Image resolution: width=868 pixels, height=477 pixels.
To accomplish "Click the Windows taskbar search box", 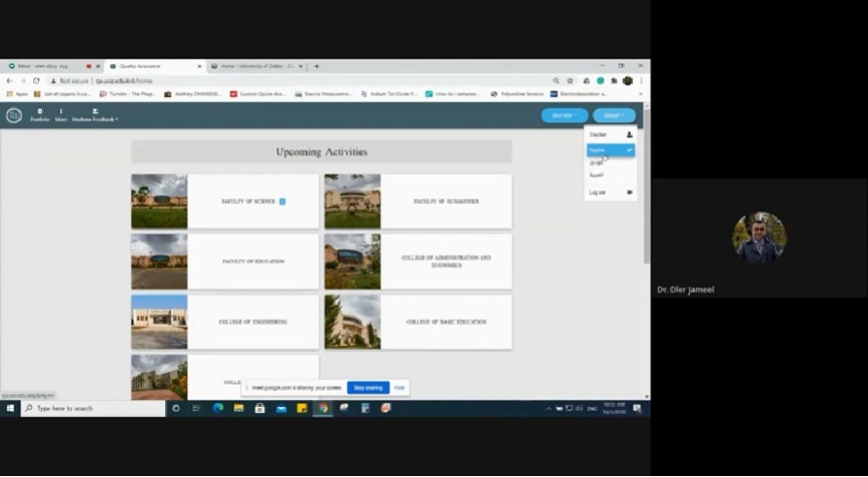I will pyautogui.click(x=93, y=408).
